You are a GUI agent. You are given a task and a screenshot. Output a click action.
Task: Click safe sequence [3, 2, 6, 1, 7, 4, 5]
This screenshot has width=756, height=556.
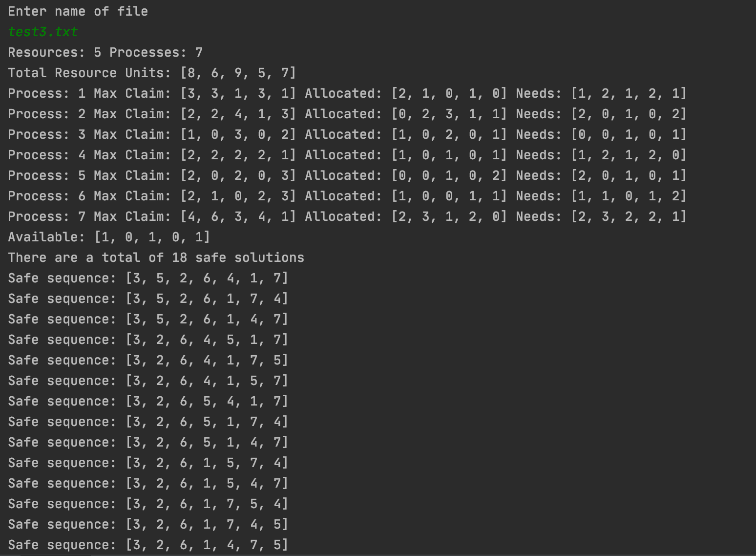148,524
